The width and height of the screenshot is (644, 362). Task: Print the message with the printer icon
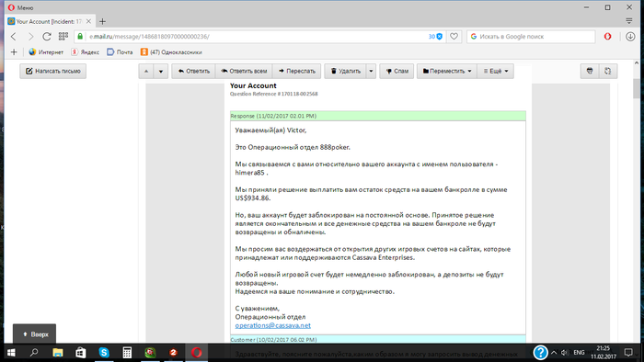tap(590, 71)
